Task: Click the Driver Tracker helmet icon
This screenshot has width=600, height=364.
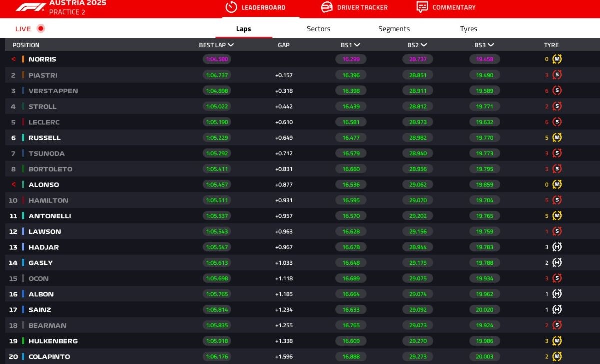Action: click(x=327, y=7)
